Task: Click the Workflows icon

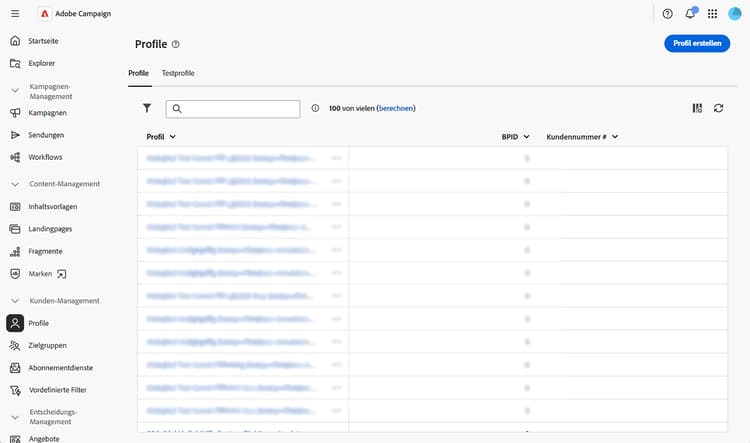Action: (15, 157)
